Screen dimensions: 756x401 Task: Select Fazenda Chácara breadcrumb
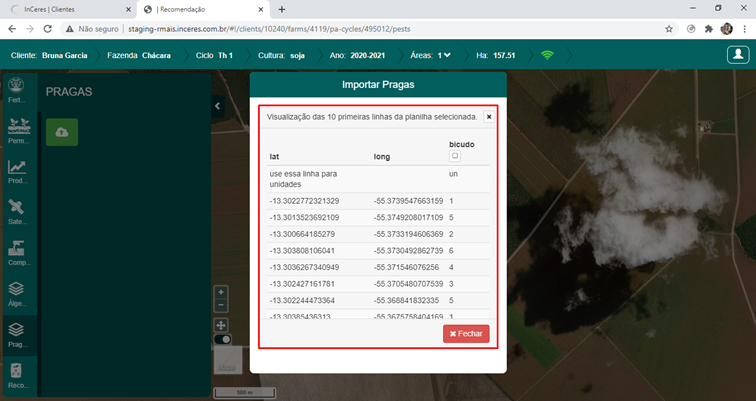click(x=139, y=55)
